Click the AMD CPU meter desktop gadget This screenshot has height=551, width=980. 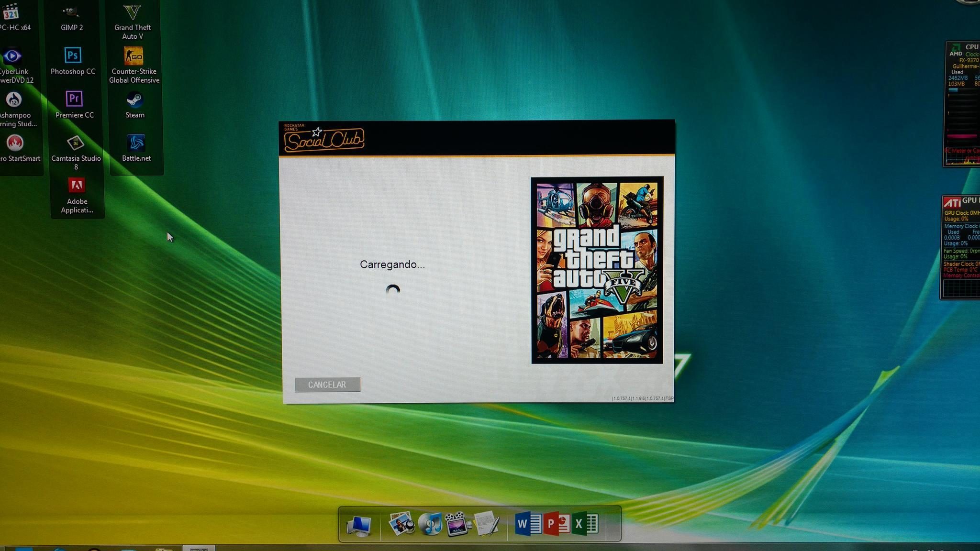[962, 104]
